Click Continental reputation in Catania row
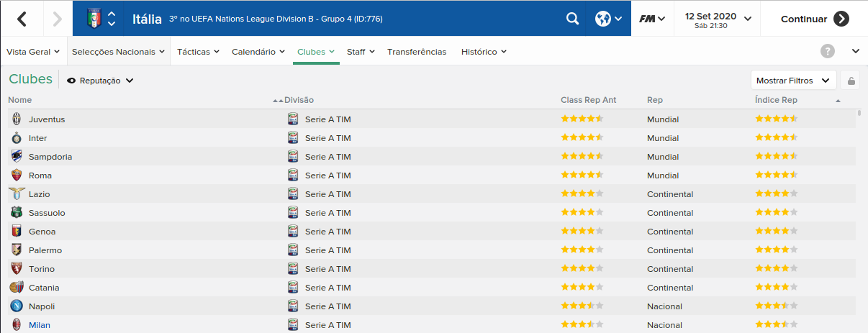The width and height of the screenshot is (868, 333). click(x=670, y=288)
